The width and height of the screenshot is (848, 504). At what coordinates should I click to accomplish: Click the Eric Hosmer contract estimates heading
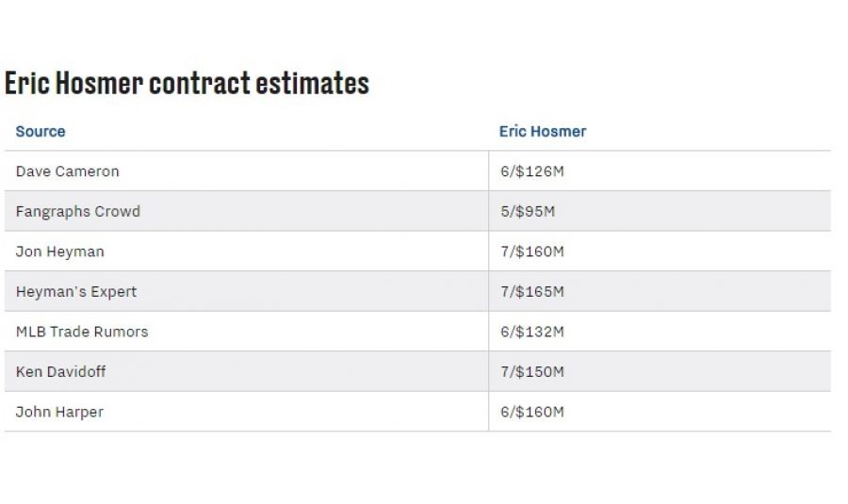(187, 84)
